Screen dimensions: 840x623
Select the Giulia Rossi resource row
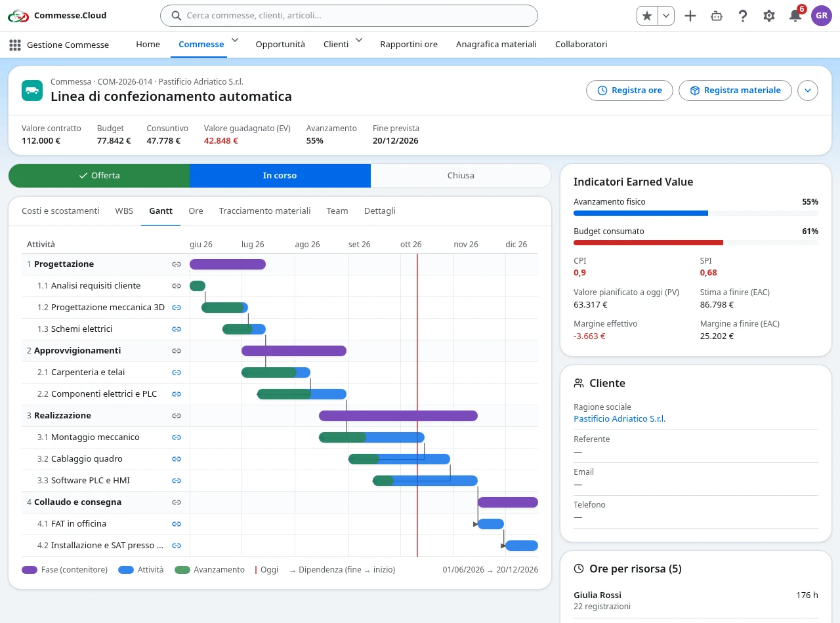tap(696, 601)
